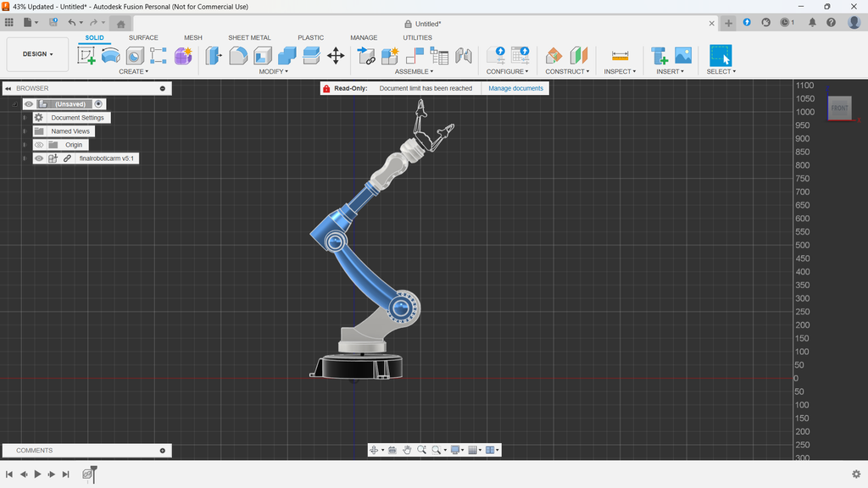Select the Press Pull tool
The image size is (868, 488).
click(x=214, y=55)
